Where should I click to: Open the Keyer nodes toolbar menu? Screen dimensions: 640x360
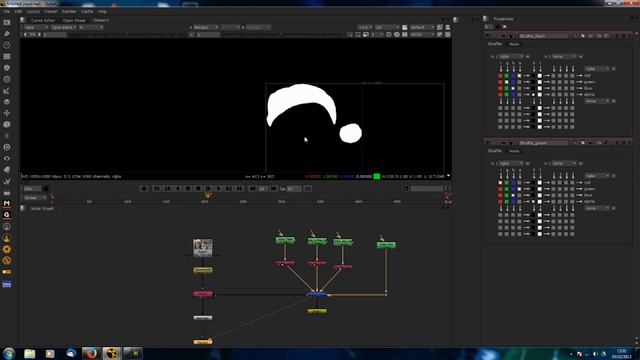click(7, 91)
